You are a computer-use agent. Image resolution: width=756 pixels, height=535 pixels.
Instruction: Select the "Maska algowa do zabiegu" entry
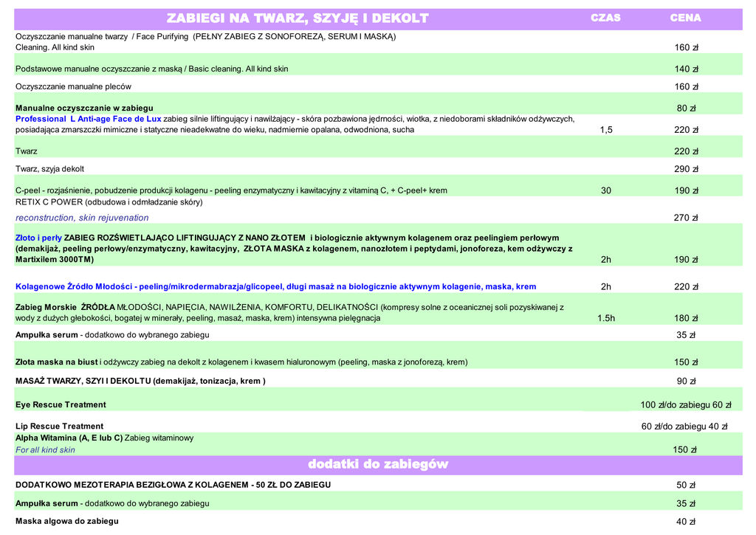[x=67, y=521]
